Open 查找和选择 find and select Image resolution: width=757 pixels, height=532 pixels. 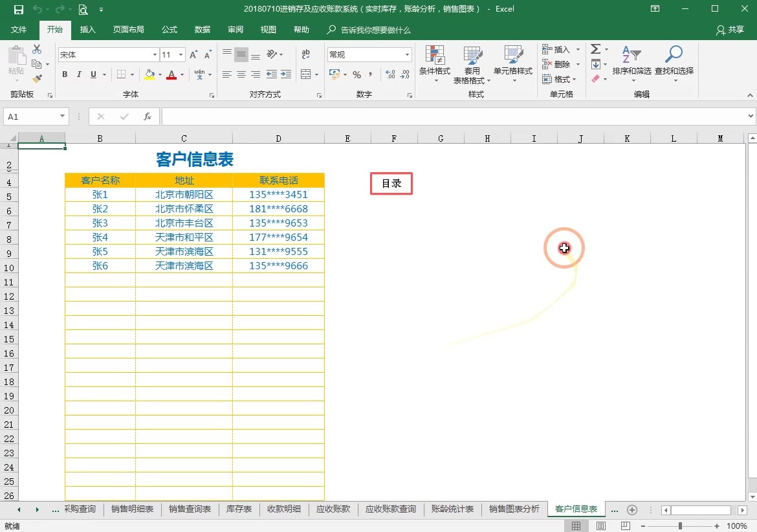click(674, 63)
